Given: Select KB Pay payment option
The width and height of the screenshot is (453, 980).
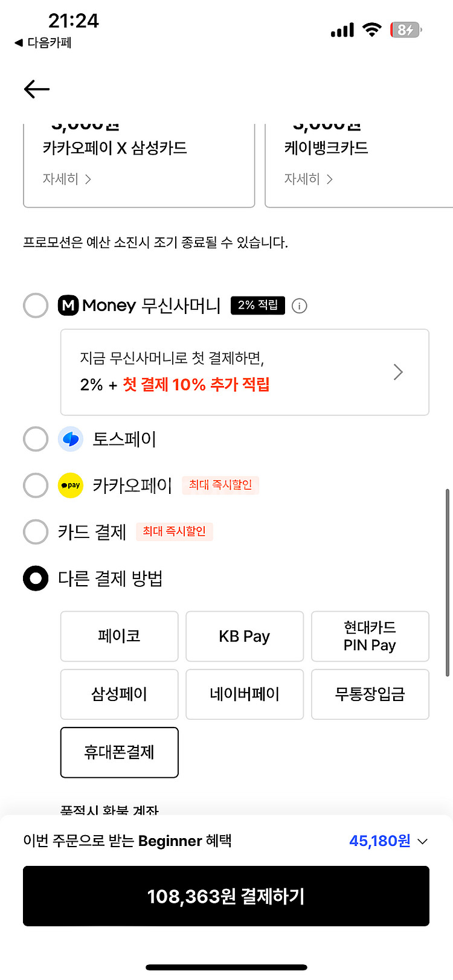Looking at the screenshot, I should [245, 636].
